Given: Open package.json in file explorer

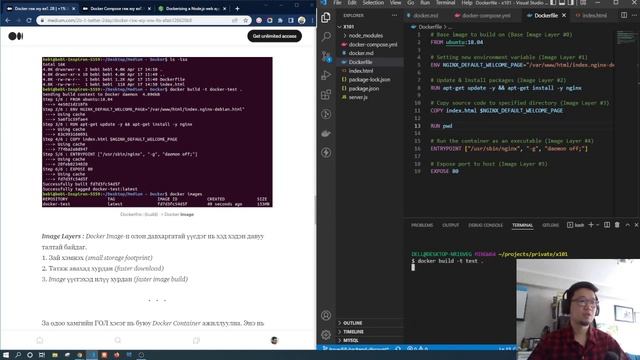Looking at the screenshot, I should coord(370,89).
